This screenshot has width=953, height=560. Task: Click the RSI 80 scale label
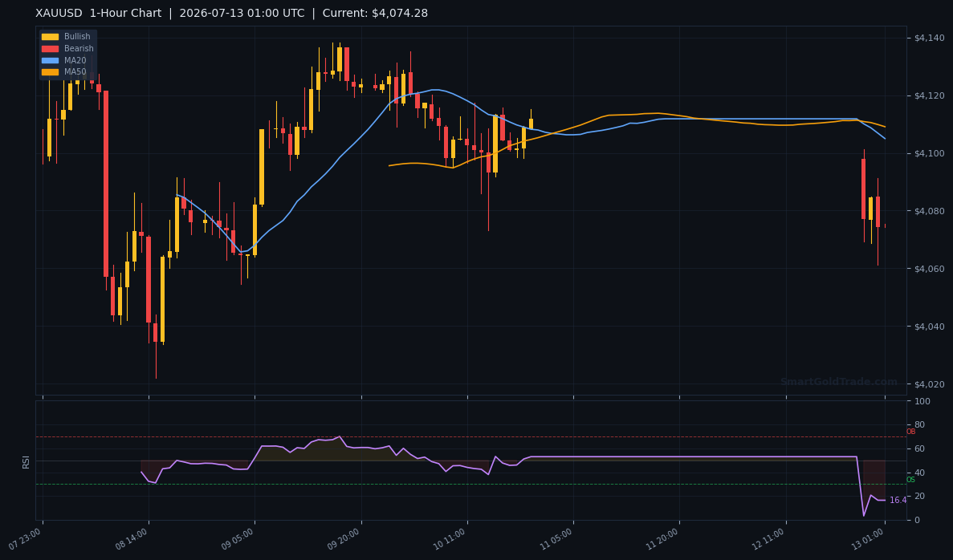[x=919, y=425]
